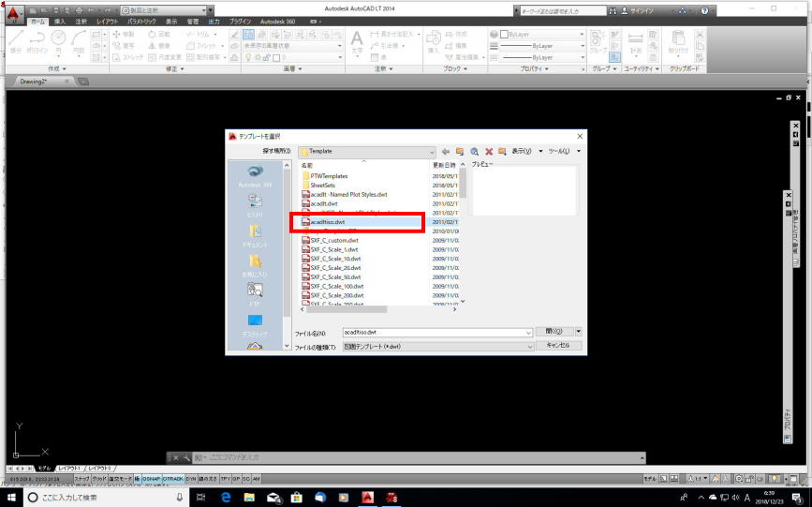
Task: Open Documents location in dialog sidebar
Action: coord(256,235)
